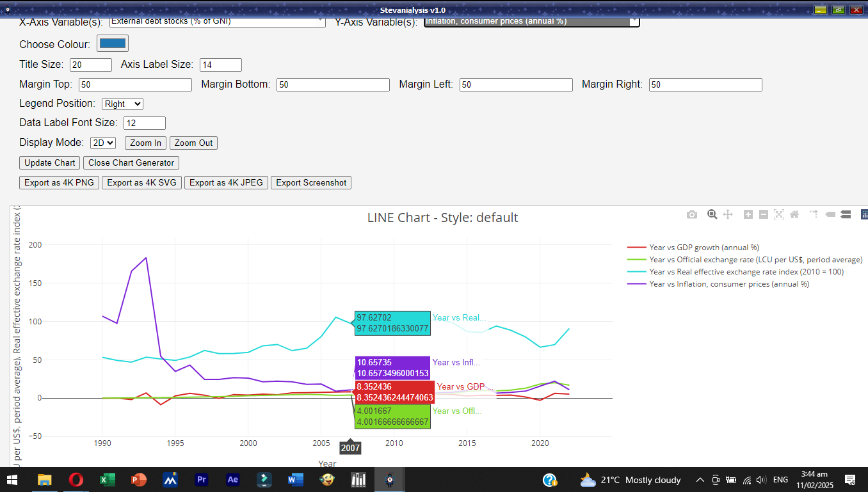The height and width of the screenshot is (492, 868).
Task: Click the chart title 'LINE Chart - Style: default'
Action: point(442,218)
